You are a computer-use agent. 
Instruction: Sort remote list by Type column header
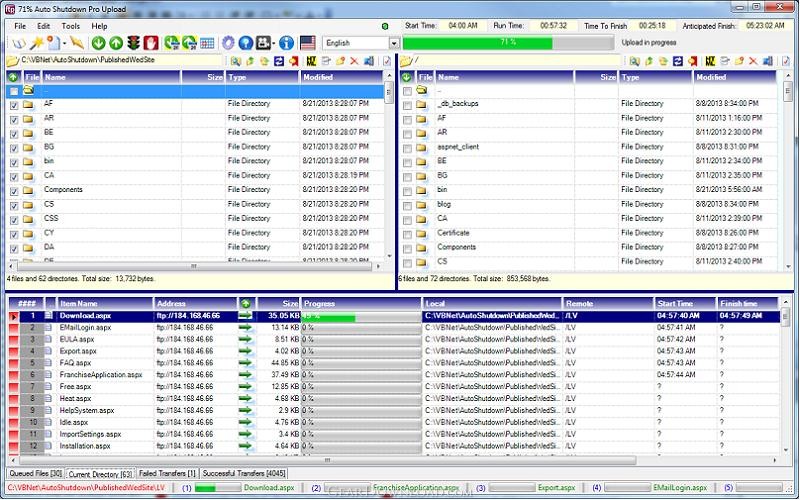pyautogui.click(x=656, y=77)
